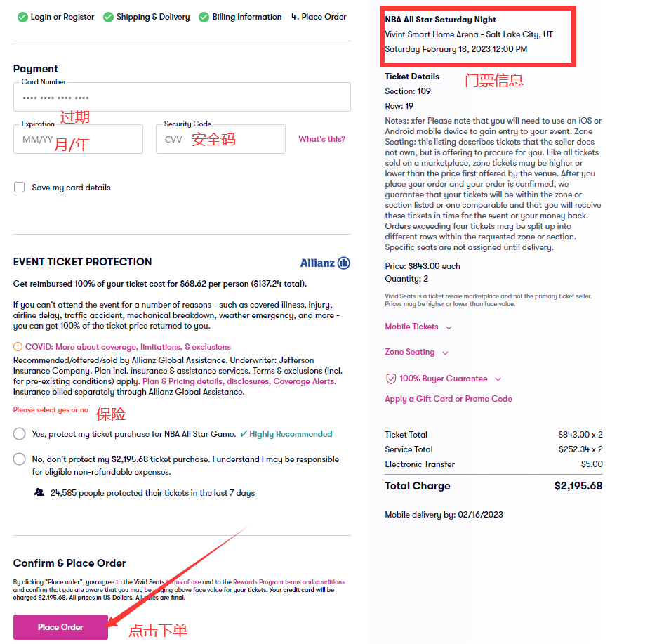The width and height of the screenshot is (664, 644).
Task: Click the people-protected group icon
Action: coord(39,493)
